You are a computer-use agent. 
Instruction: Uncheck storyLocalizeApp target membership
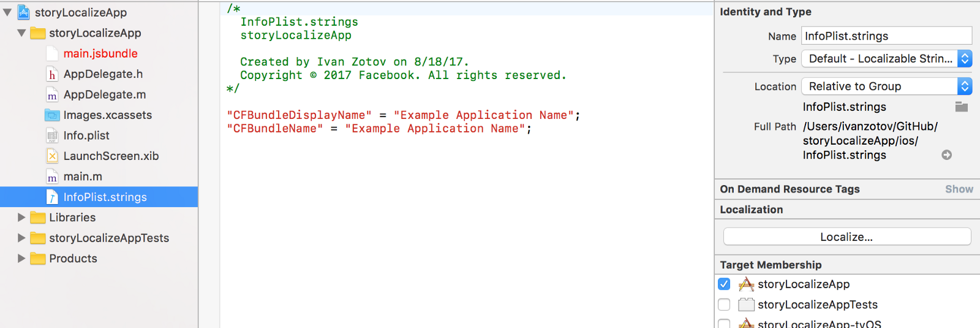pos(724,284)
